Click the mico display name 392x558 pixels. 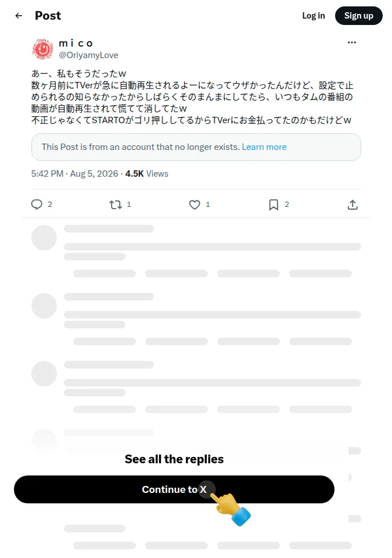point(75,44)
